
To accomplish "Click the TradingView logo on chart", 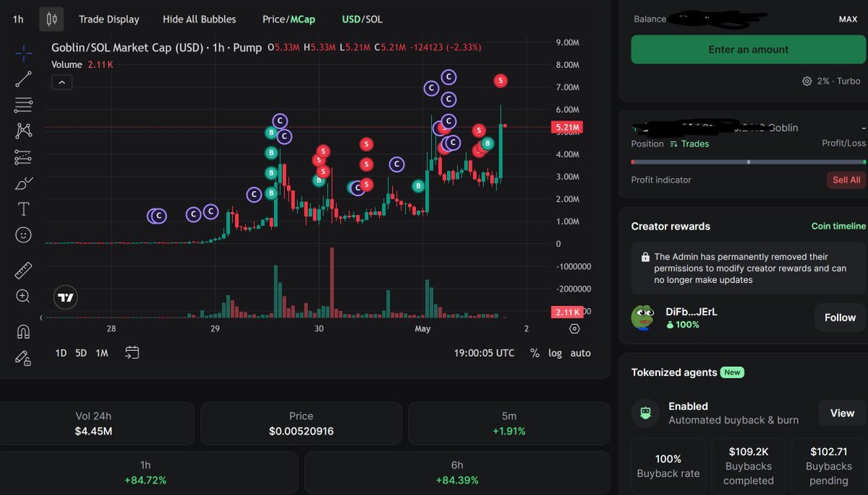I will point(66,297).
